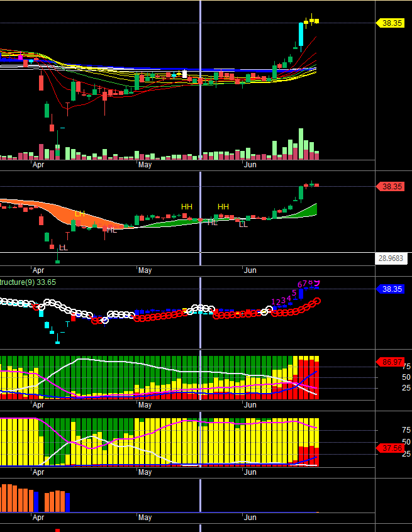This screenshot has height=532, width=412.
Task: Click the red 86.97 indicator value tag
Action: tap(390, 362)
